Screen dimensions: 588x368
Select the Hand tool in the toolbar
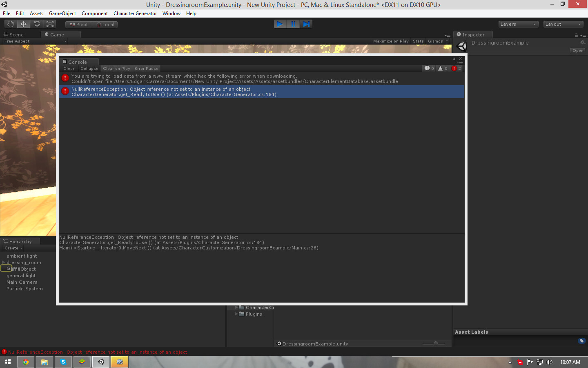(10, 24)
